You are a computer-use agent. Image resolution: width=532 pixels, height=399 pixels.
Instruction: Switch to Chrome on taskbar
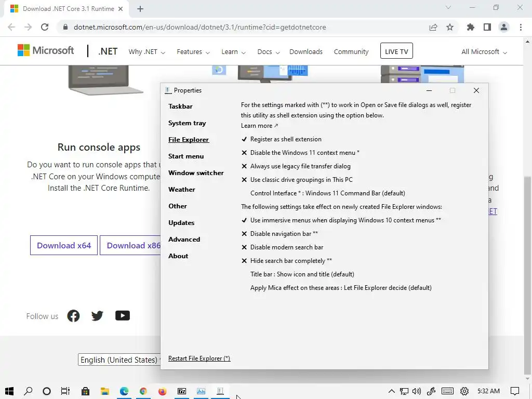coord(143,391)
